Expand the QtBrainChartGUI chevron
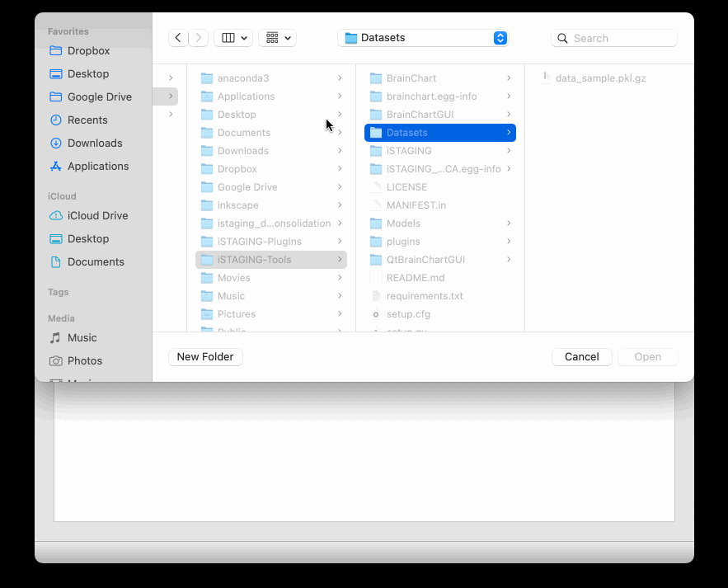This screenshot has width=728, height=588. point(509,260)
